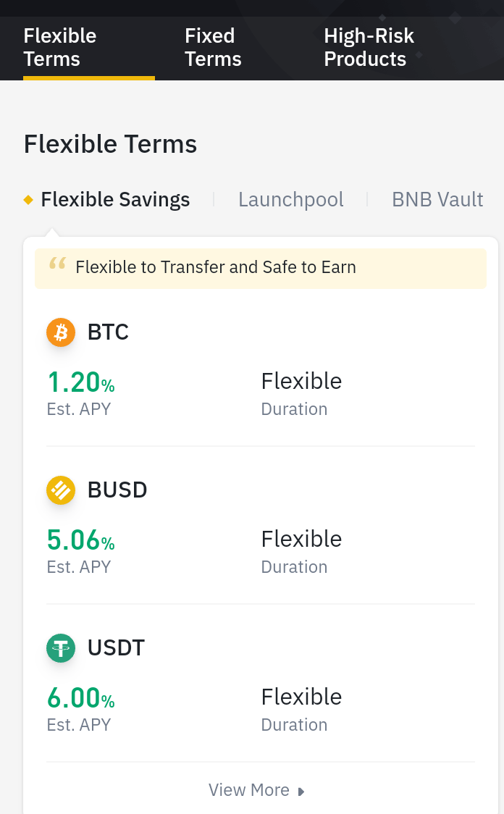Open the USDT savings product row
Image resolution: width=504 pixels, height=814 pixels.
(x=261, y=683)
